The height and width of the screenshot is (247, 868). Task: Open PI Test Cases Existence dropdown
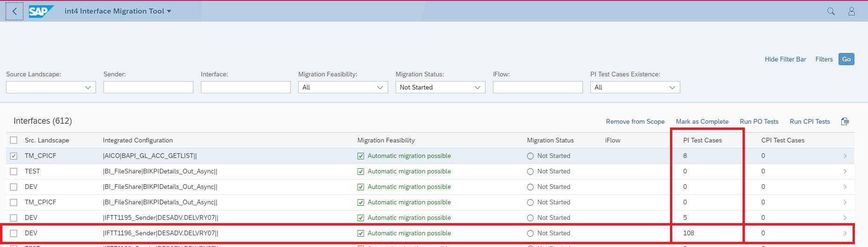tap(672, 88)
